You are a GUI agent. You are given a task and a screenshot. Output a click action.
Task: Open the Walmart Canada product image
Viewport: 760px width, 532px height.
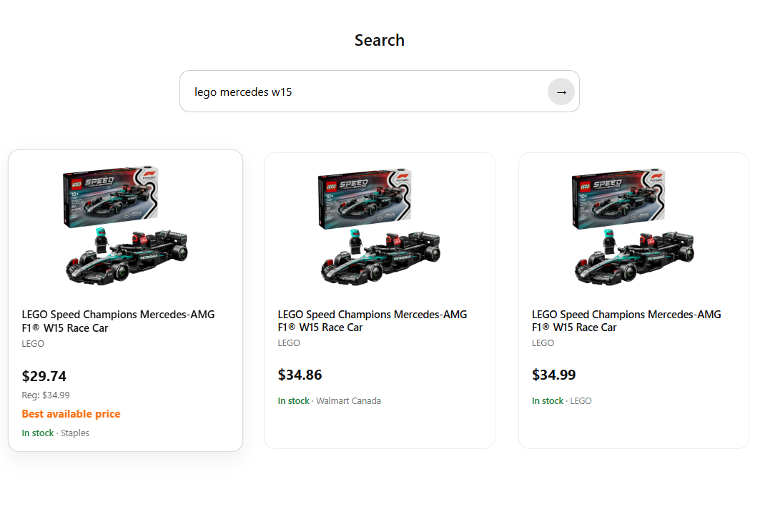[x=379, y=222]
